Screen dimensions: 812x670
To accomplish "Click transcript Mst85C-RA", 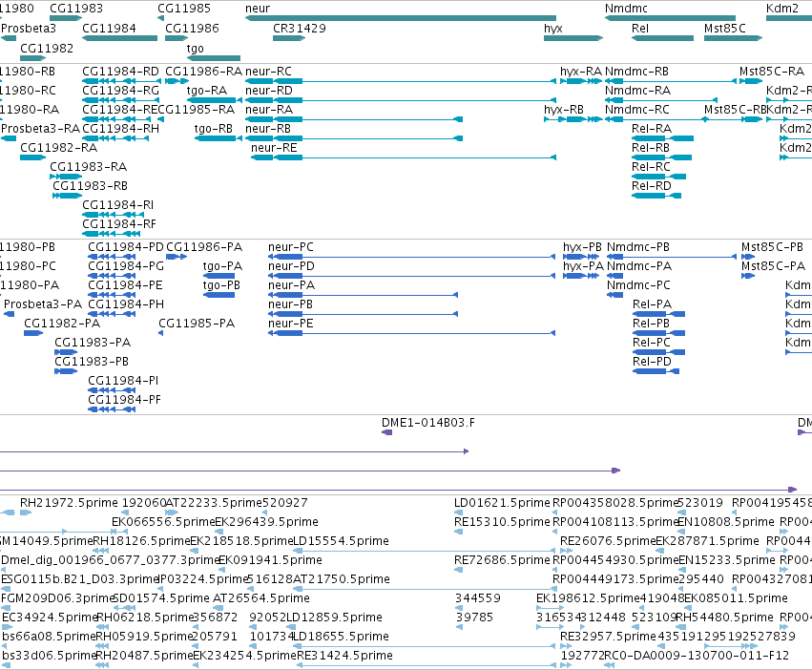I will pyautogui.click(x=772, y=71).
